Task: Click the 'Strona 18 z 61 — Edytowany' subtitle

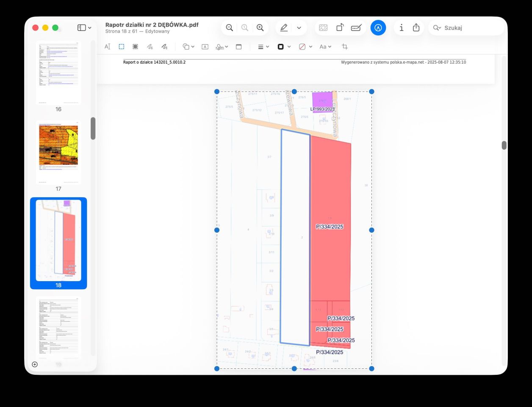Action: (137, 31)
